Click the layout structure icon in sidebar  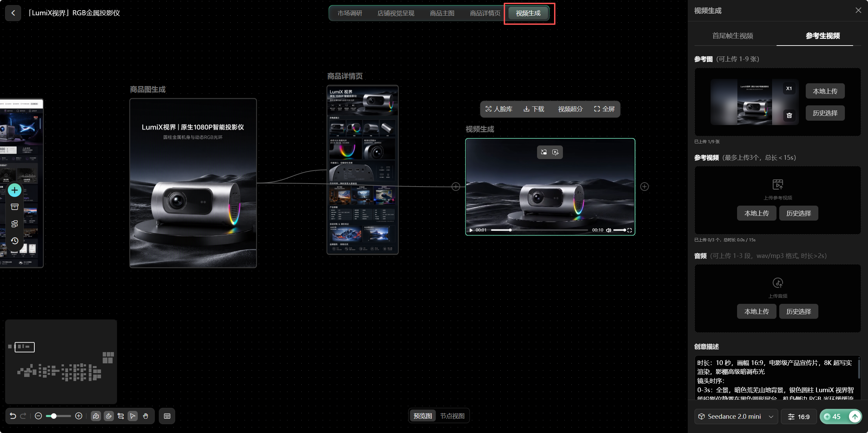pyautogui.click(x=15, y=224)
